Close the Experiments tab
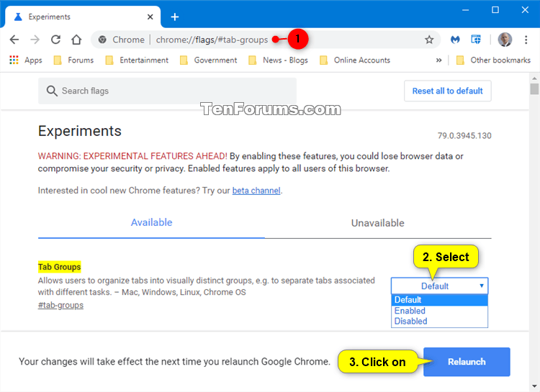This screenshot has height=392, width=540. click(150, 17)
